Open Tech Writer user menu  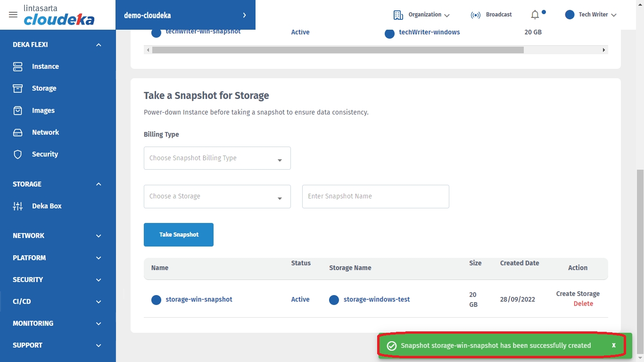pyautogui.click(x=591, y=15)
